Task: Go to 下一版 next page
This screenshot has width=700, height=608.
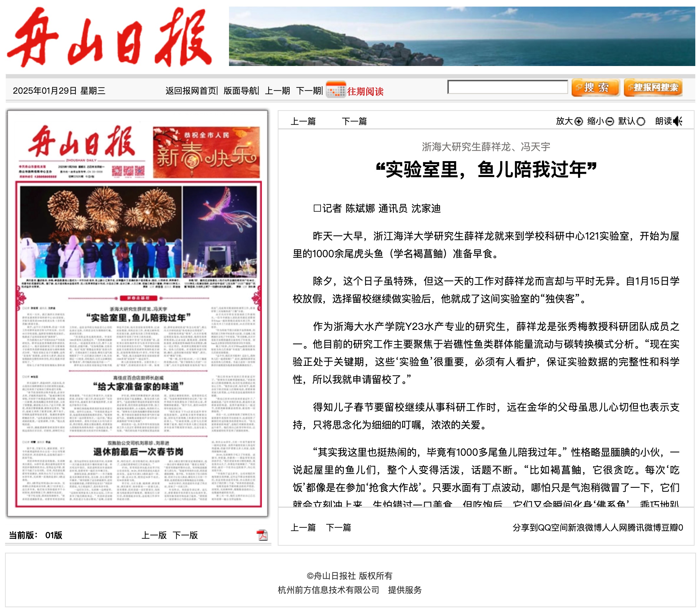Action: [x=185, y=536]
